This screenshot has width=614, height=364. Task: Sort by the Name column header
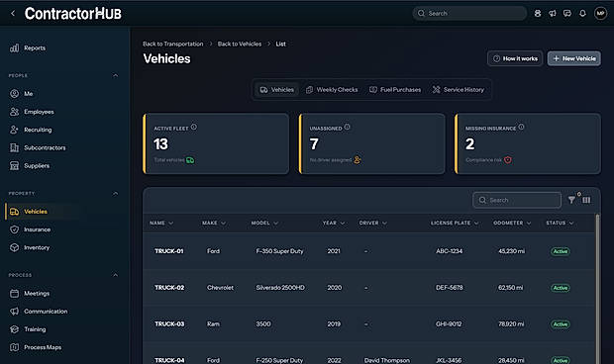tap(161, 223)
